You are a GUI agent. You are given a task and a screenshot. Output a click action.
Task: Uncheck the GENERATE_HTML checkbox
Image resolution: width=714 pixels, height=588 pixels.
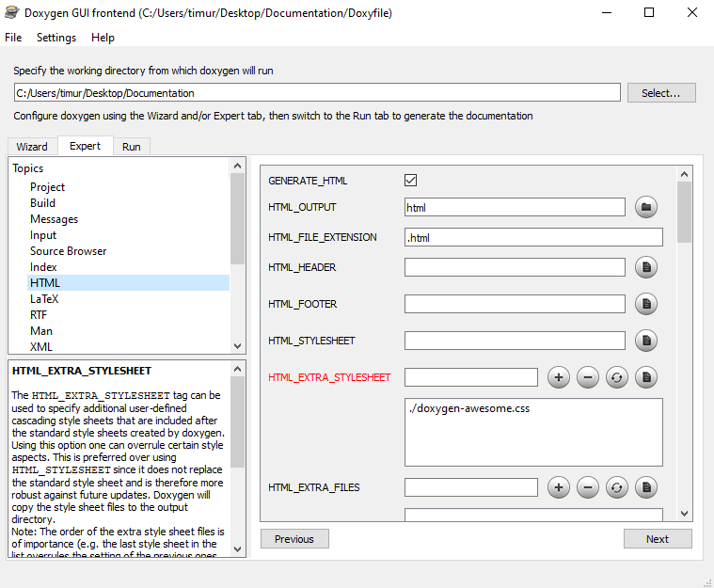pyautogui.click(x=410, y=181)
